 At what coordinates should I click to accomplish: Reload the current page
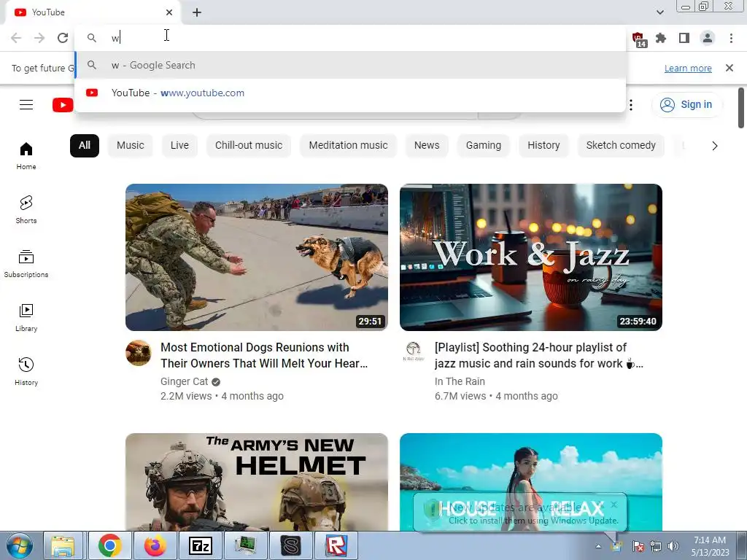63,38
